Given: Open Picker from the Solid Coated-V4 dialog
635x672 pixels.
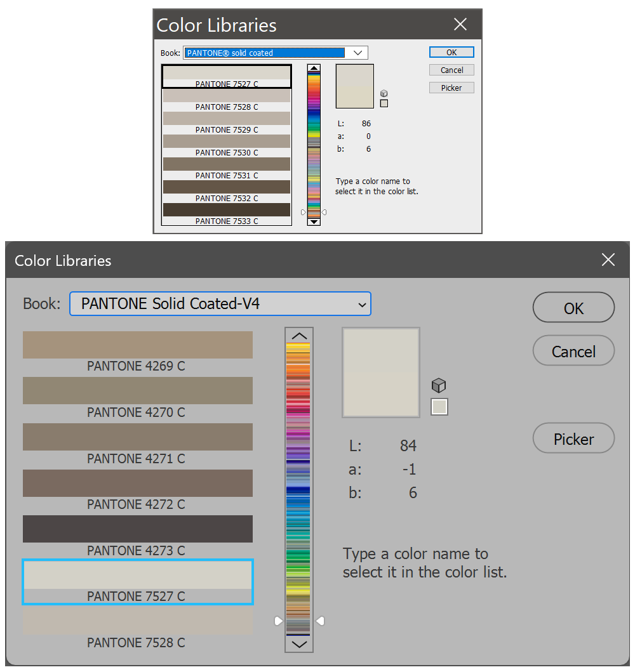Looking at the screenshot, I should pos(573,438).
